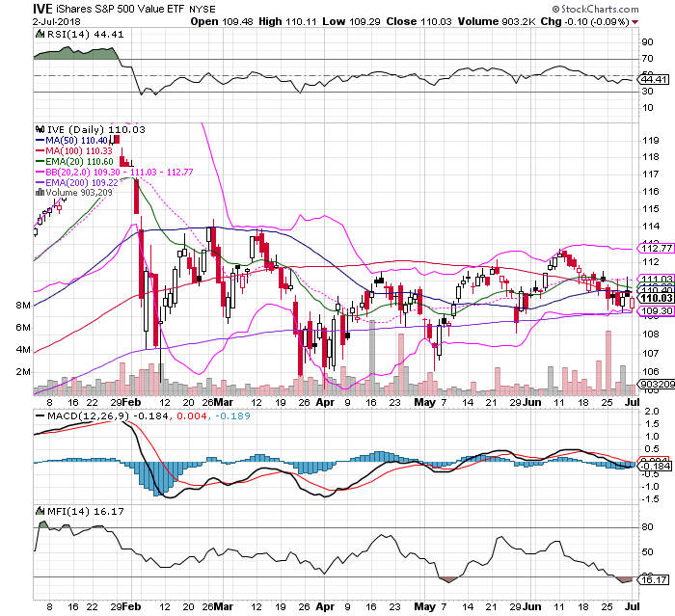Click the RSI(14) area indicator icon
The image size is (675, 616).
tap(40, 34)
